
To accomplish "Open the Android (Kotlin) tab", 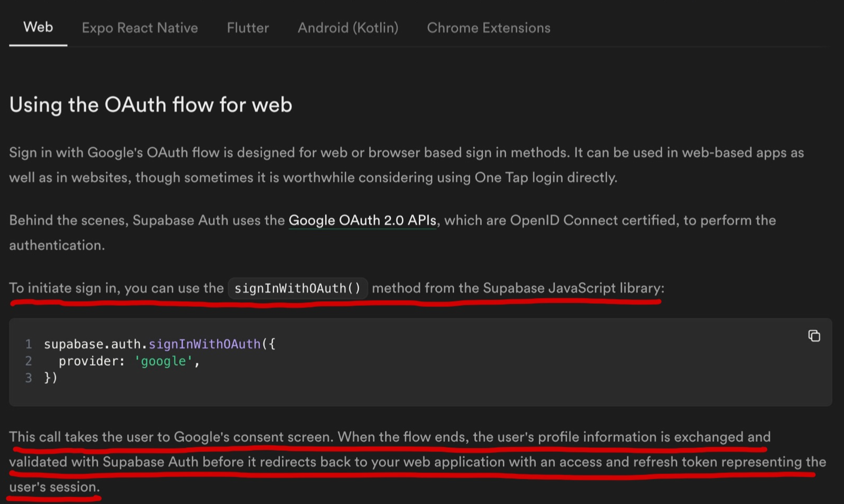I will pos(348,28).
